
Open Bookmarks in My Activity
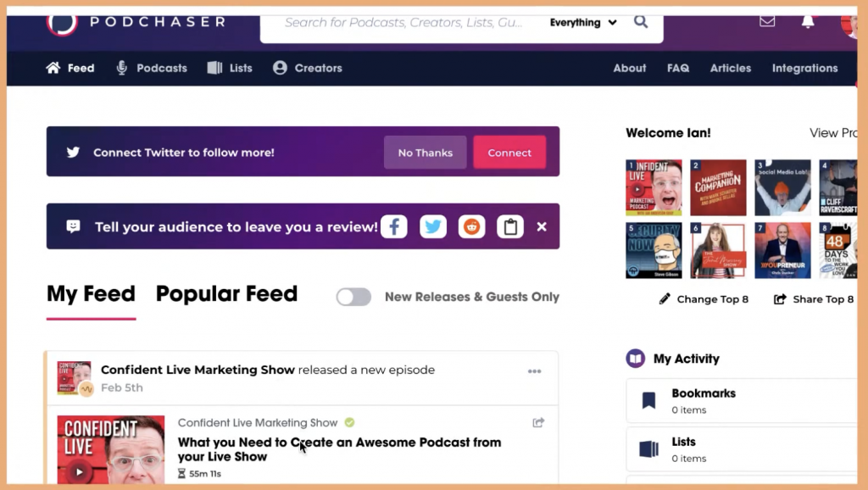(x=741, y=401)
